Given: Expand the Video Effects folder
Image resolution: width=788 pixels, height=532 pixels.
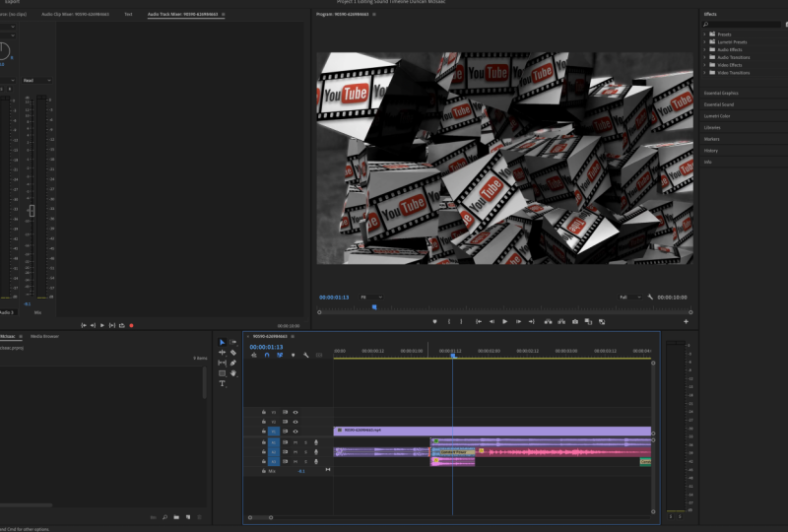Looking at the screenshot, I should 704,65.
